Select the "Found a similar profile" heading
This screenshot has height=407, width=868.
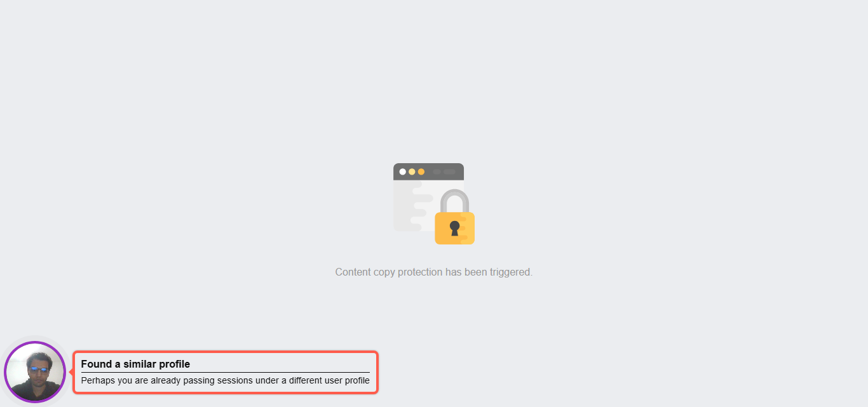(x=135, y=364)
